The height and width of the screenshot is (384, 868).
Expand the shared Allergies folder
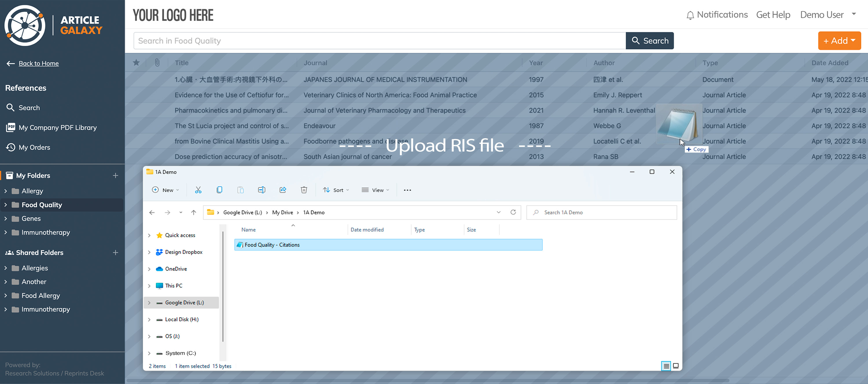point(6,268)
